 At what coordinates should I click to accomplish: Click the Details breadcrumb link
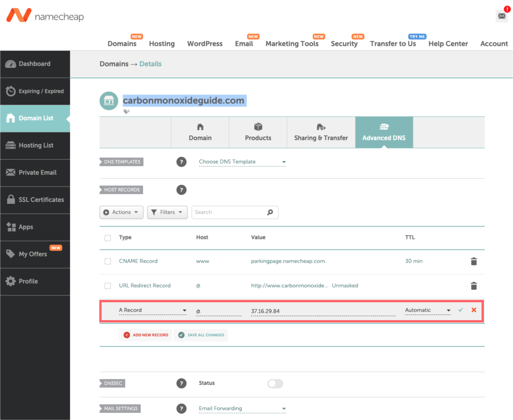coord(150,64)
